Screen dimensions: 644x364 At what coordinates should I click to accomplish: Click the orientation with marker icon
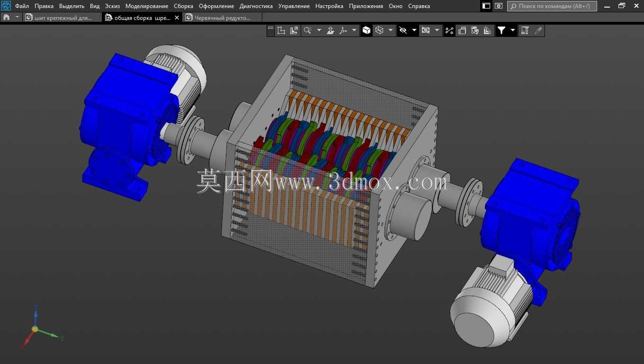pos(294,30)
